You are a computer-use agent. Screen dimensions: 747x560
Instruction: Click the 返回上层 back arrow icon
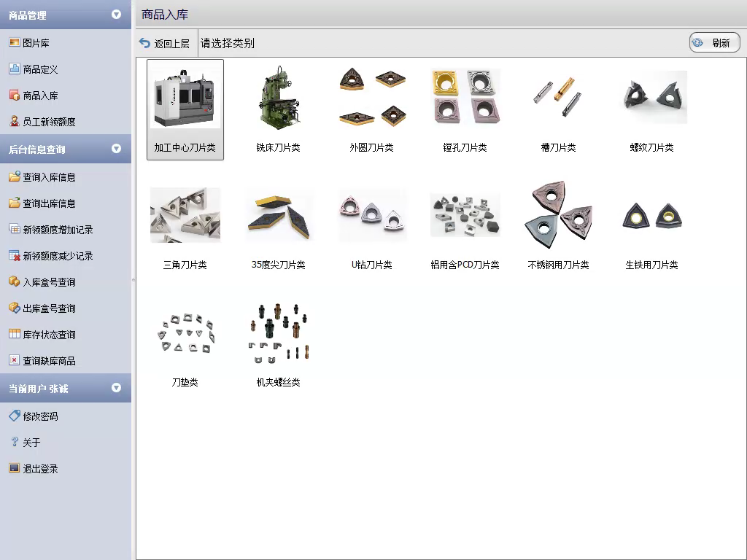pyautogui.click(x=144, y=43)
